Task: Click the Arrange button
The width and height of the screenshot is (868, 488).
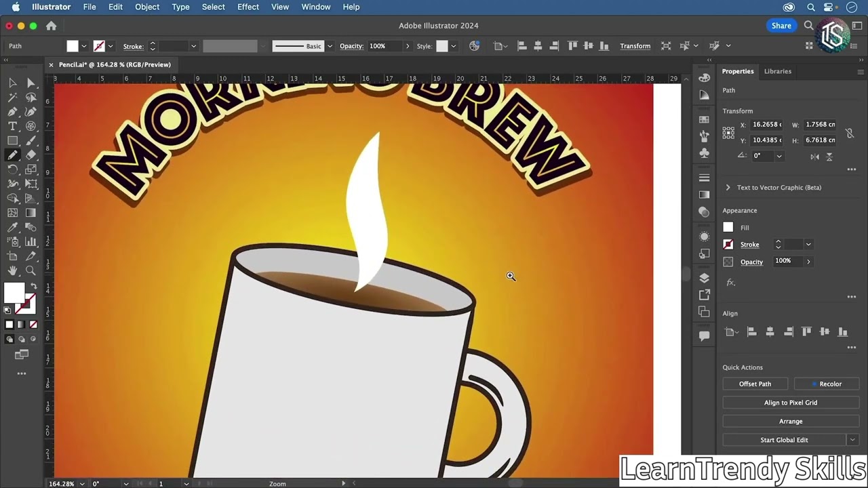Action: point(791,422)
